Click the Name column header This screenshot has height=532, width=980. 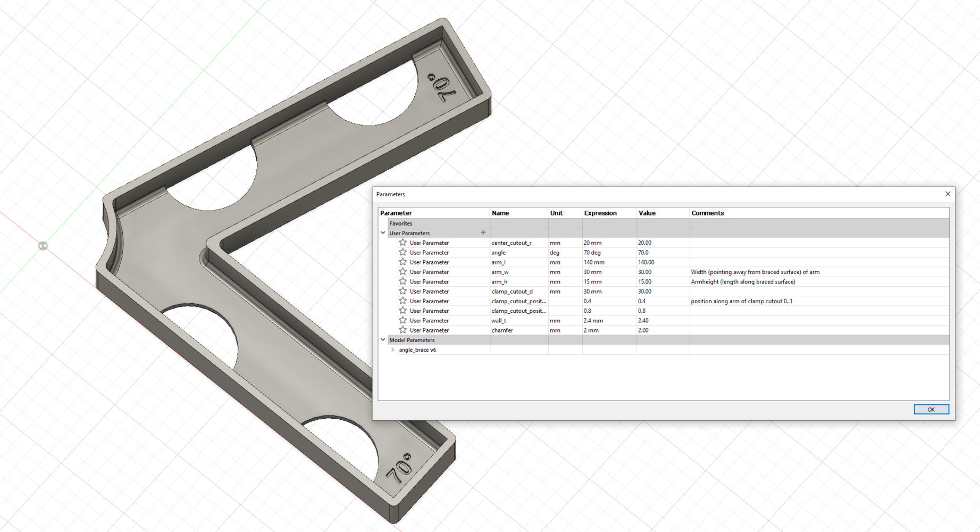click(x=500, y=213)
